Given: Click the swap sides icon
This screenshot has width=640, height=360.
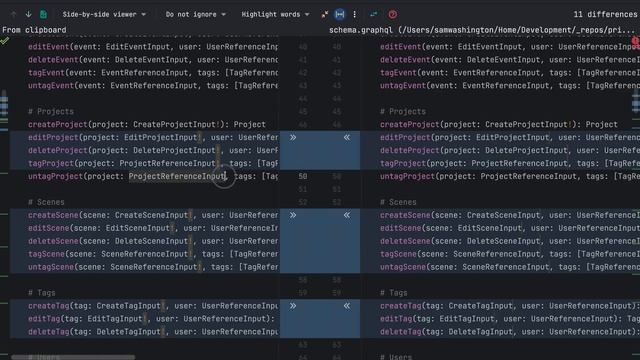Looking at the screenshot, I should point(373,14).
